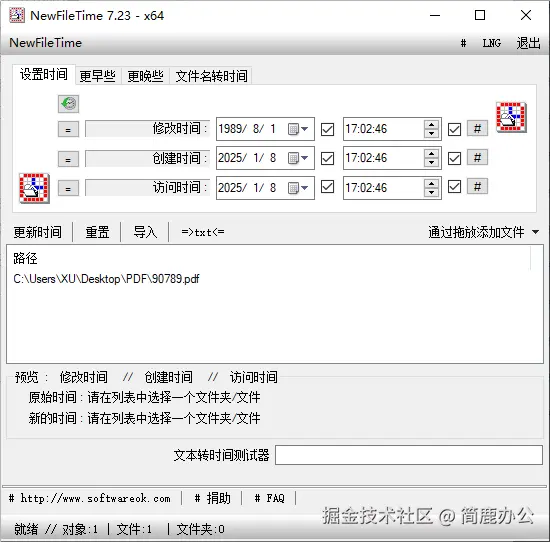Click the current-time clock icon button
This screenshot has height=542, width=550.
coord(68,104)
